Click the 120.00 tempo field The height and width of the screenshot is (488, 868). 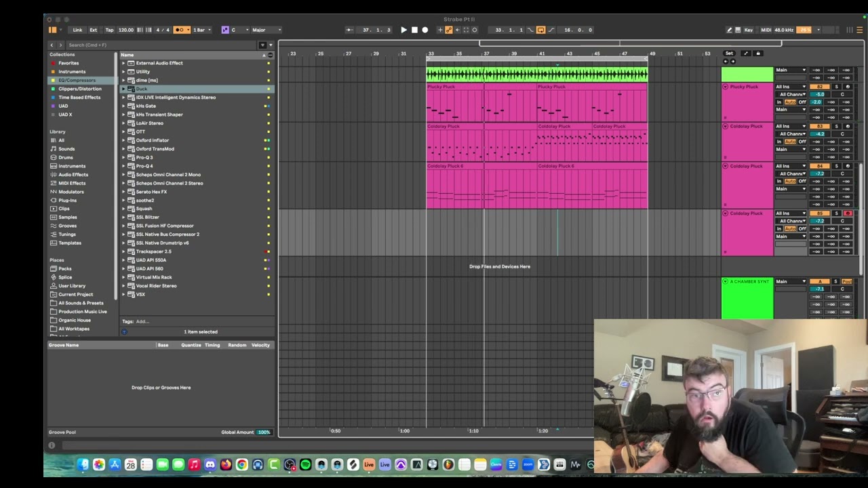click(x=126, y=30)
